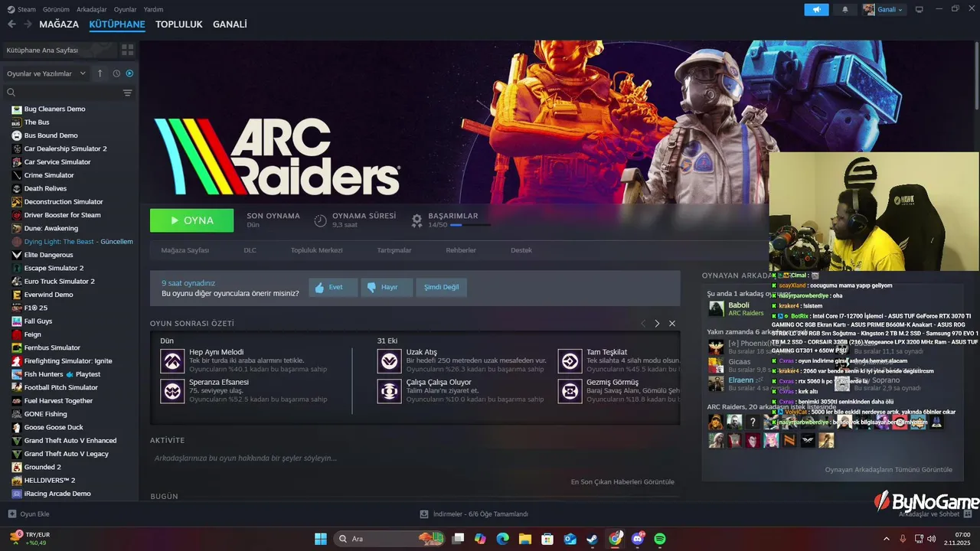Viewport: 980px width, 551px height.
Task: Open the BAŞARIMLAR achievements gear icon
Action: coord(416,220)
